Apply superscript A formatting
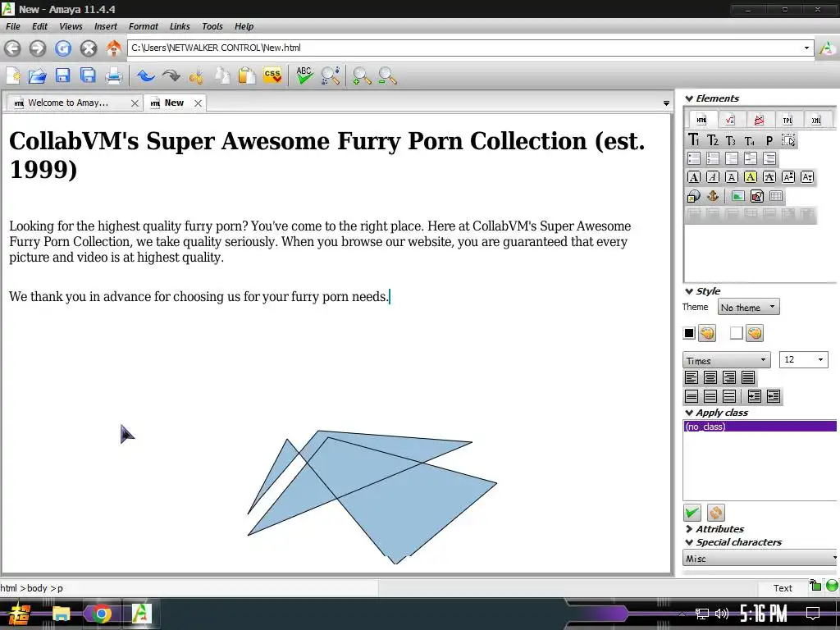This screenshot has height=630, width=840. (x=788, y=177)
